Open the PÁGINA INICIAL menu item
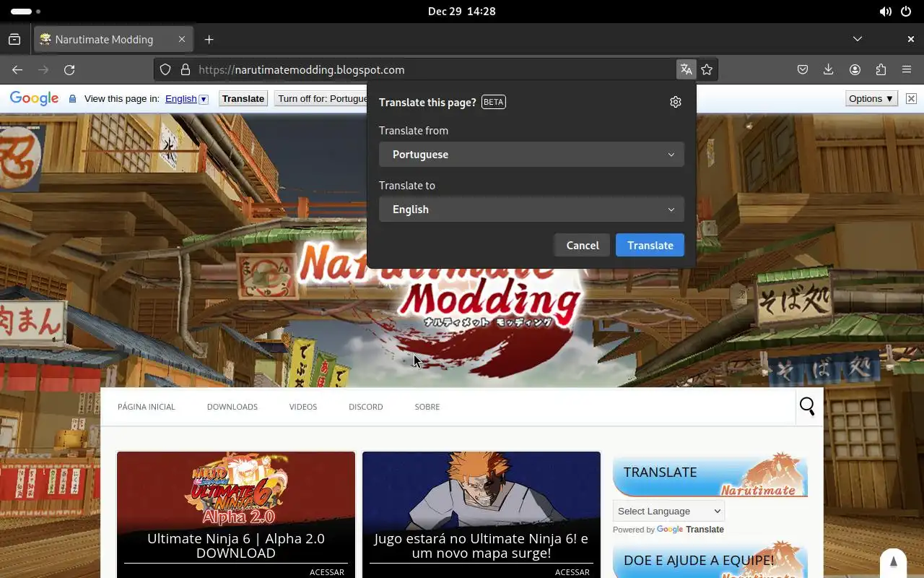 [147, 407]
